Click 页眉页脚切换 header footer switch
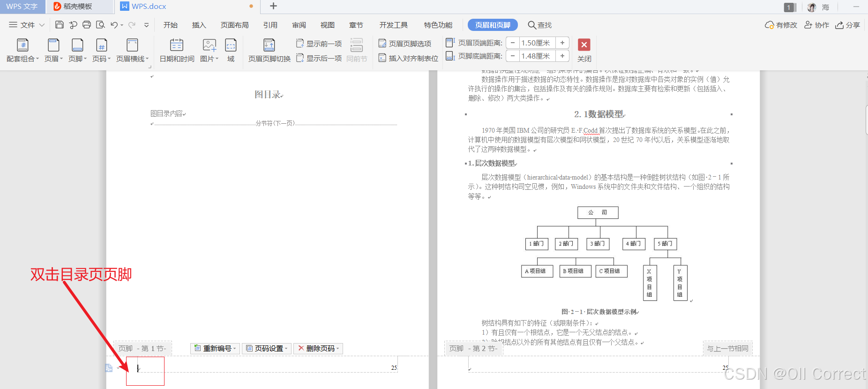The width and height of the screenshot is (868, 389). pos(269,51)
